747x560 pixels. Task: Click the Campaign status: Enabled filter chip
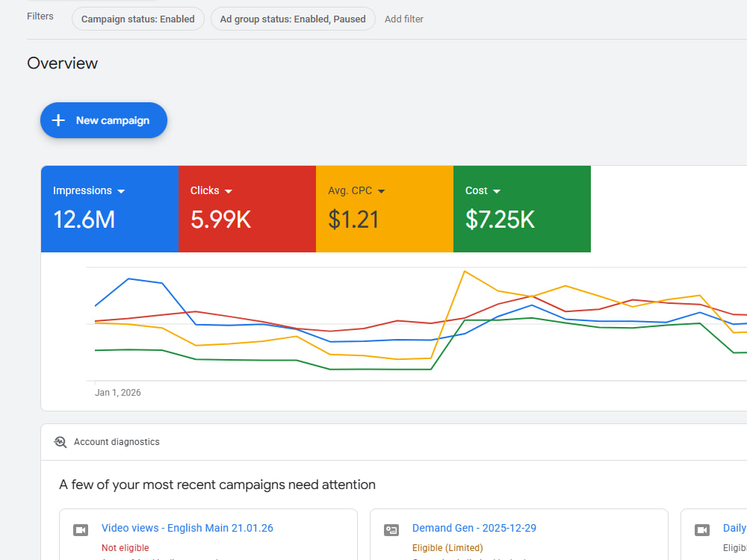[x=138, y=19]
